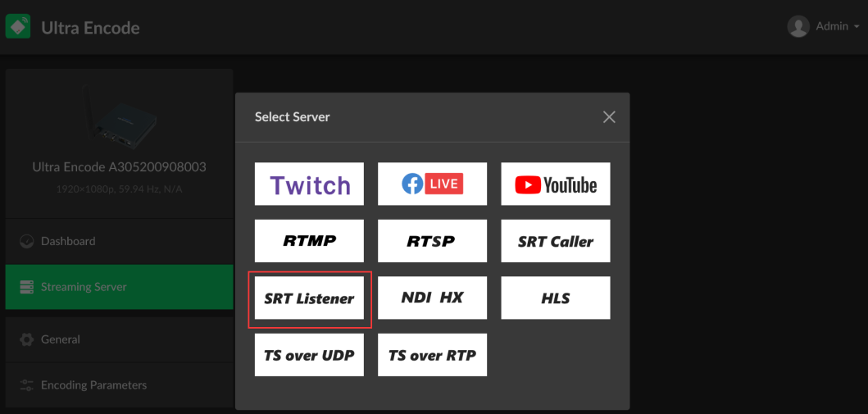The image size is (868, 414).
Task: Select the SRT Caller option
Action: tap(556, 241)
